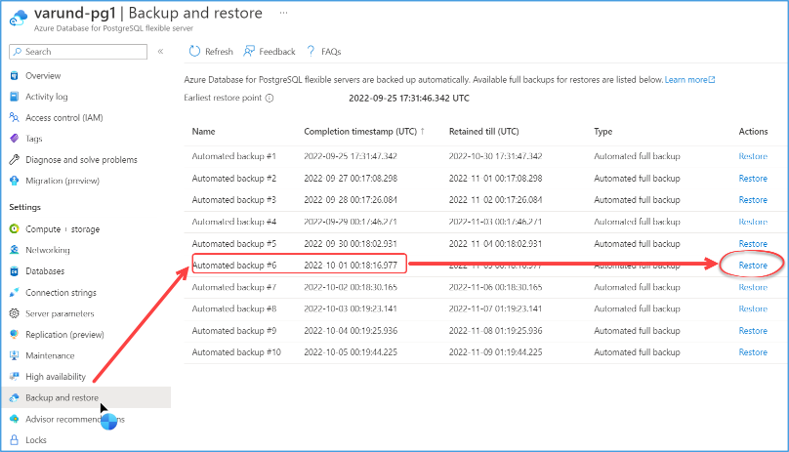The width and height of the screenshot is (789, 452).
Task: Open Diagnose and solve problems
Action: click(x=81, y=160)
